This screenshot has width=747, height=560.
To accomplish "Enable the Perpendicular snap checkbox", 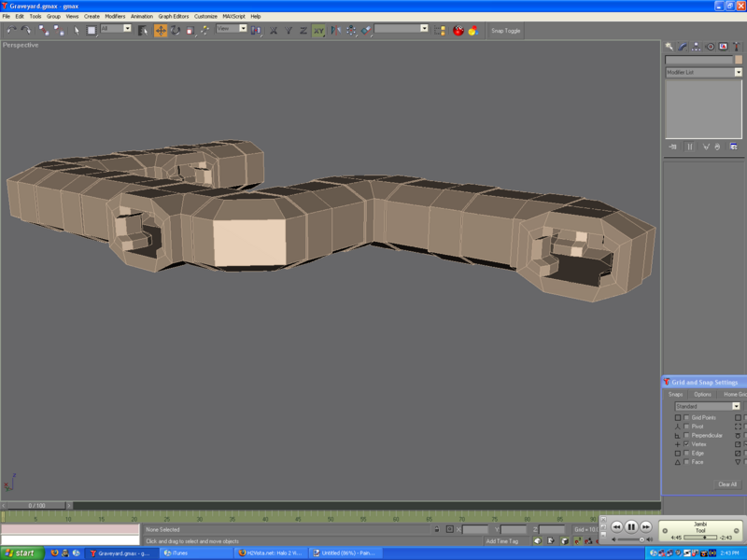I will [686, 435].
